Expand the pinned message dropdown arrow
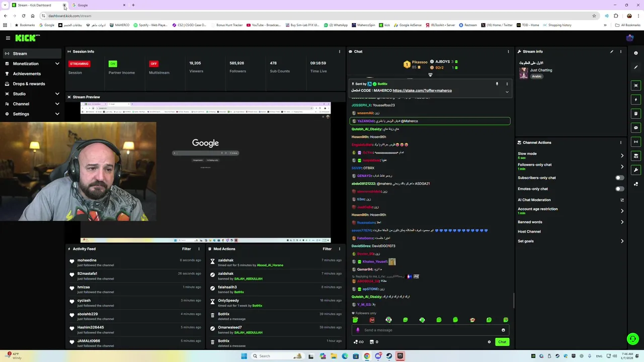Viewport: 644px width, 362px height. [507, 92]
